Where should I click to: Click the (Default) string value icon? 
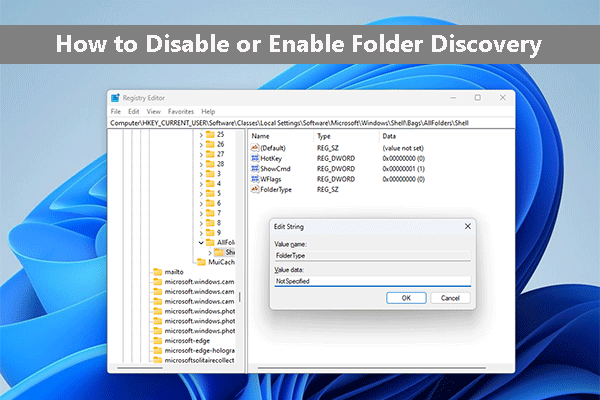[255, 148]
